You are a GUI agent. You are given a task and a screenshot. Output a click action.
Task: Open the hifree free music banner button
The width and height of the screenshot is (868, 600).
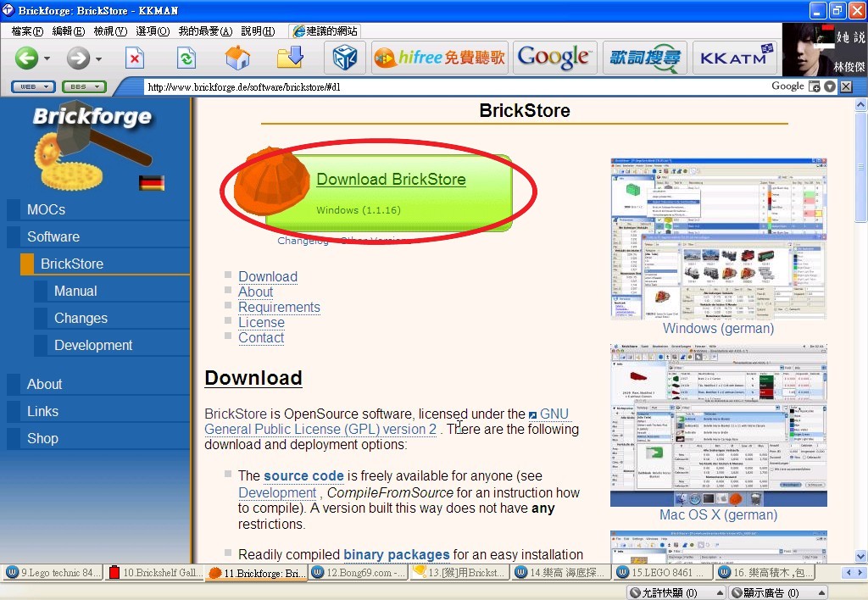pyautogui.click(x=440, y=58)
